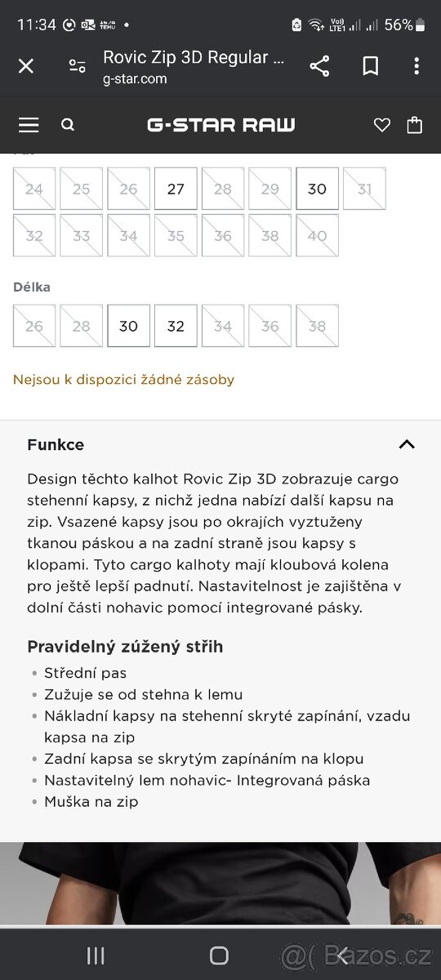
Task: Choose length 32
Action: point(176,326)
